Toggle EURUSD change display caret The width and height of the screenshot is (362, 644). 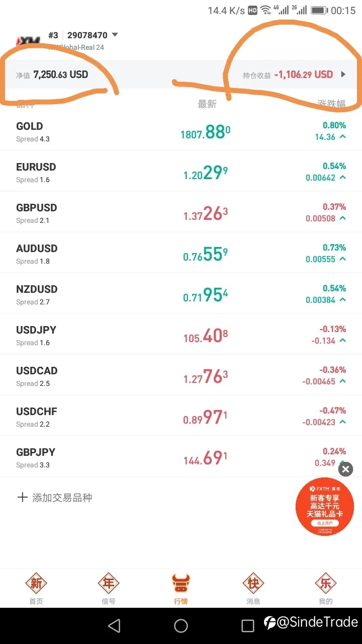click(342, 178)
